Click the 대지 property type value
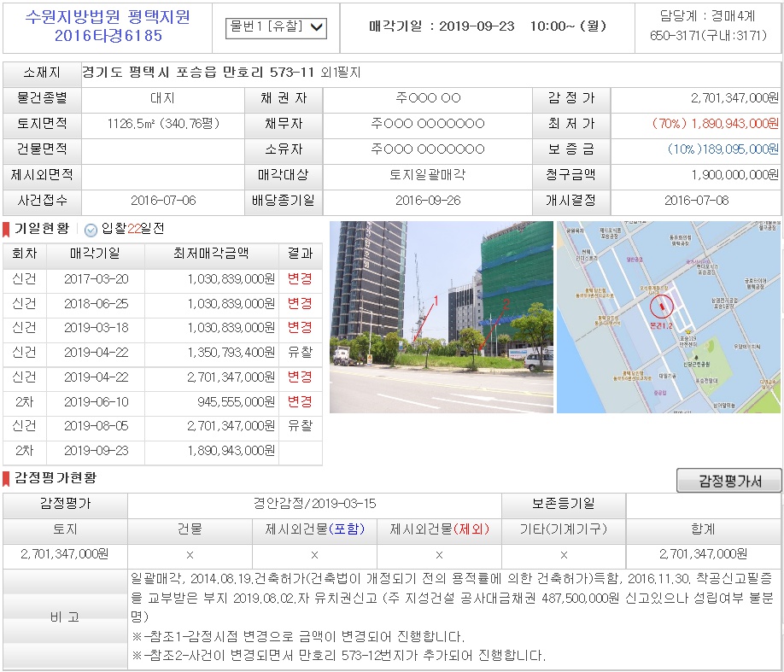The image size is (784, 672). (163, 98)
